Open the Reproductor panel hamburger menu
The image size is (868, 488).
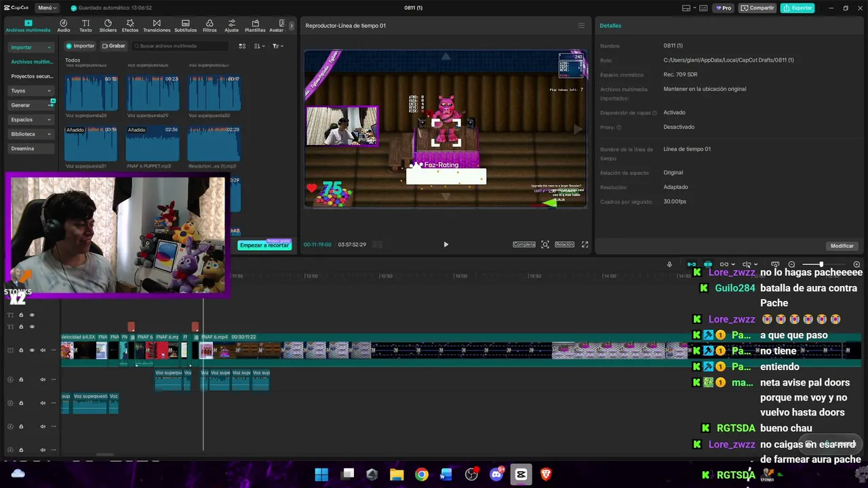point(581,26)
